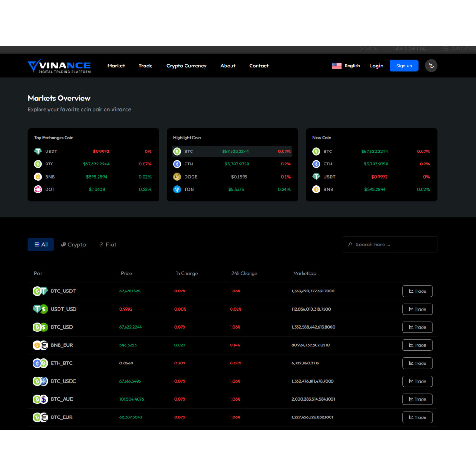The width and height of the screenshot is (476, 476).
Task: Click the search magnifier icon
Action: point(350,244)
